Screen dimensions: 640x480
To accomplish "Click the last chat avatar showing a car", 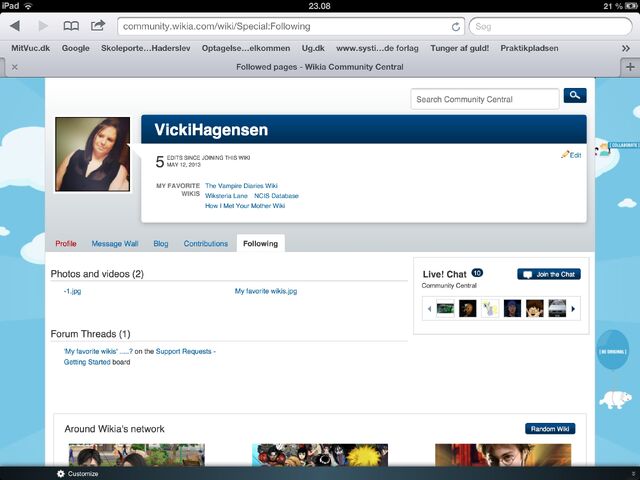I will (x=557, y=309).
